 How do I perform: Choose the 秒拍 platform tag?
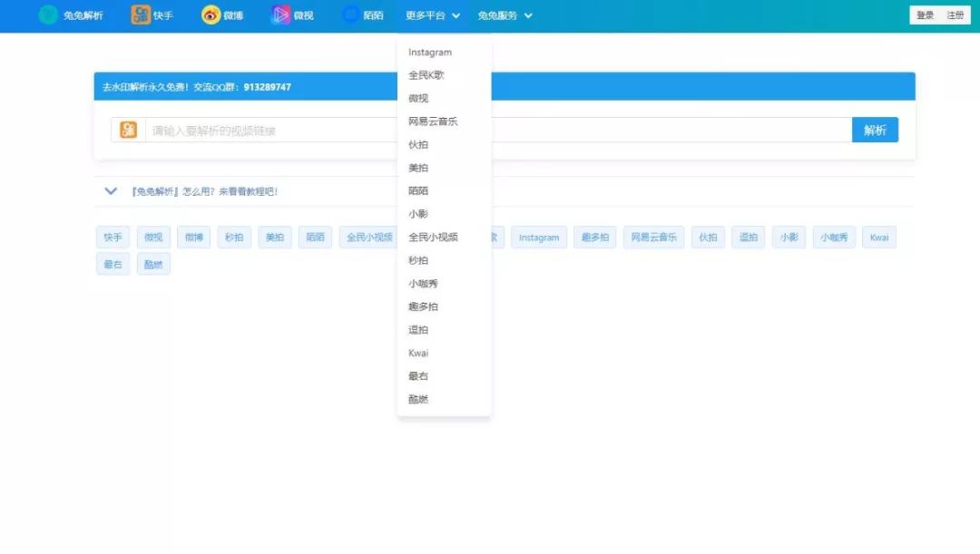[x=234, y=238]
